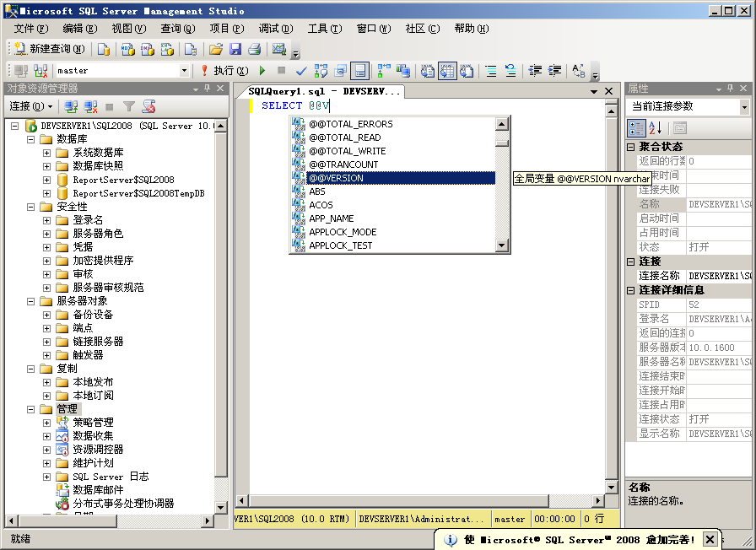Open the 编辑(E) menu
This screenshot has width=756, height=550.
79,29
